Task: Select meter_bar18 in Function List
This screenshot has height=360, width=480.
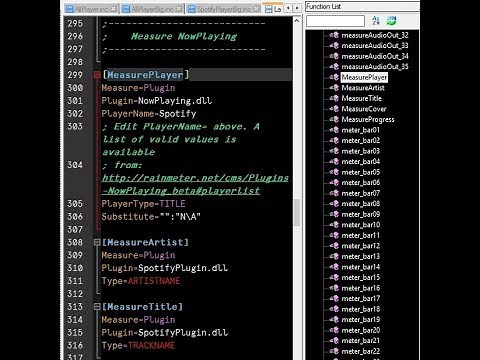Action: [360, 309]
